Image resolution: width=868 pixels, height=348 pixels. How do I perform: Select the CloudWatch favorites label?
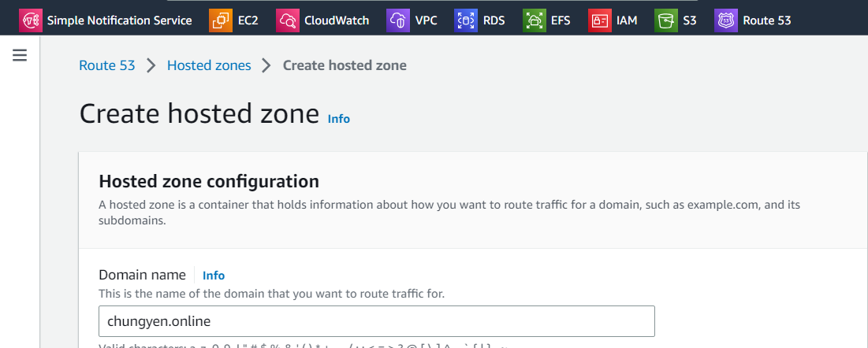point(337,20)
